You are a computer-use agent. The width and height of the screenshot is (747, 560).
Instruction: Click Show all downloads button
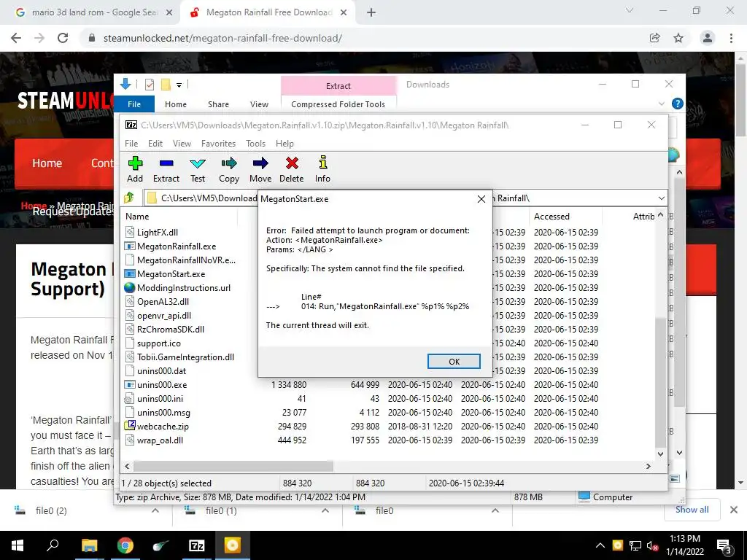pyautogui.click(x=692, y=510)
